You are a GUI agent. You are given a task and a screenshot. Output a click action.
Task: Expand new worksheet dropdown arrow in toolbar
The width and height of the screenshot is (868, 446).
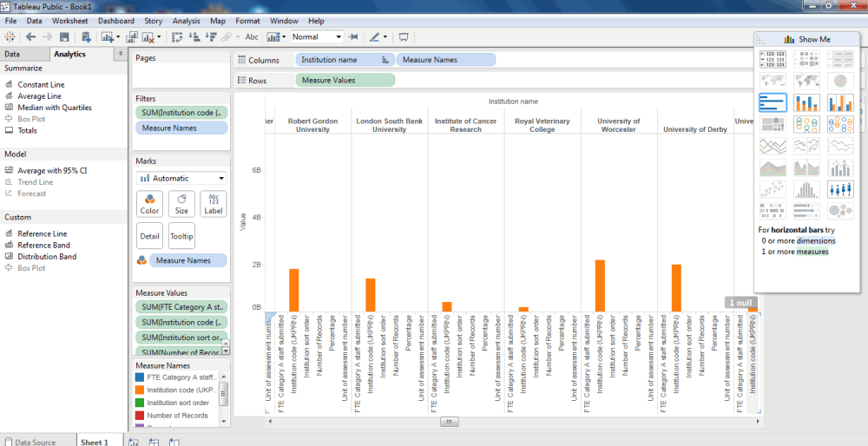(118, 37)
